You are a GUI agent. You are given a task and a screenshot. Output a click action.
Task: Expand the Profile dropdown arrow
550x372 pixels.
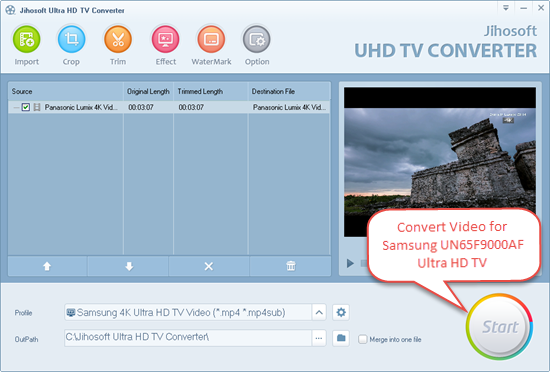[319, 312]
